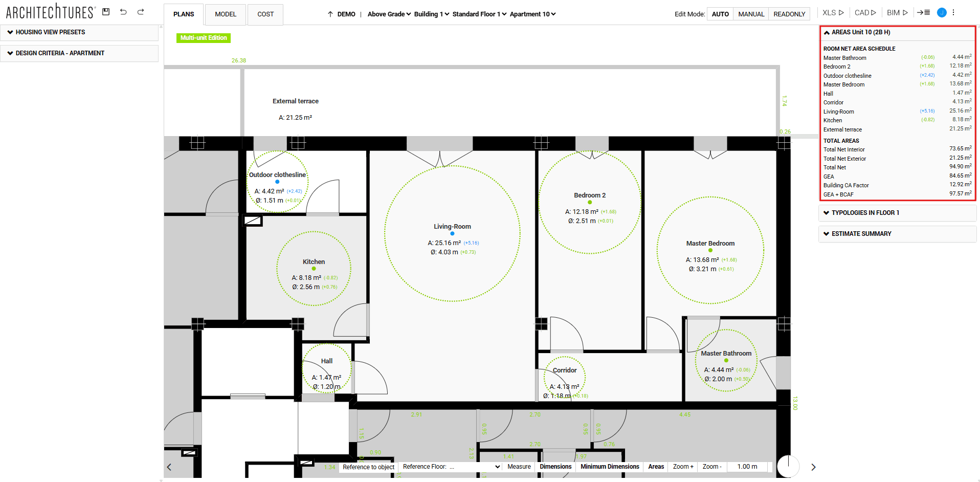Click the blue user avatar J
Image resolution: width=980 pixels, height=482 pixels.
[942, 12]
